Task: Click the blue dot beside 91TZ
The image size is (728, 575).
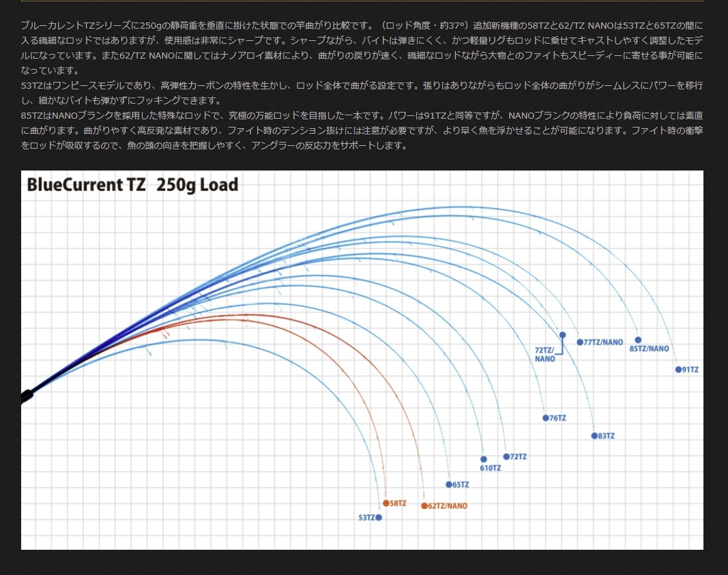Action: [678, 370]
